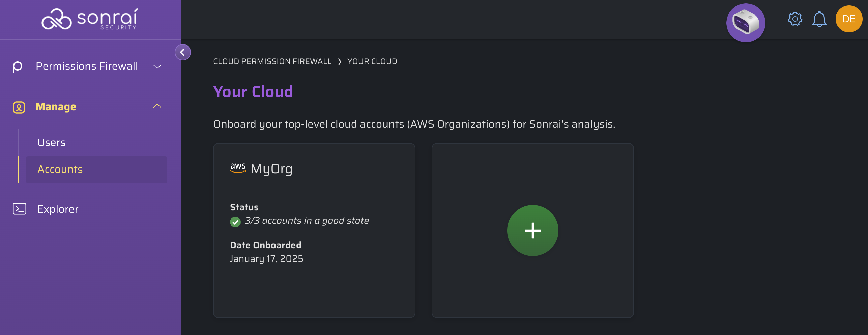Viewport: 868px width, 335px height.
Task: Select the Accounts sidebar item
Action: click(96, 170)
